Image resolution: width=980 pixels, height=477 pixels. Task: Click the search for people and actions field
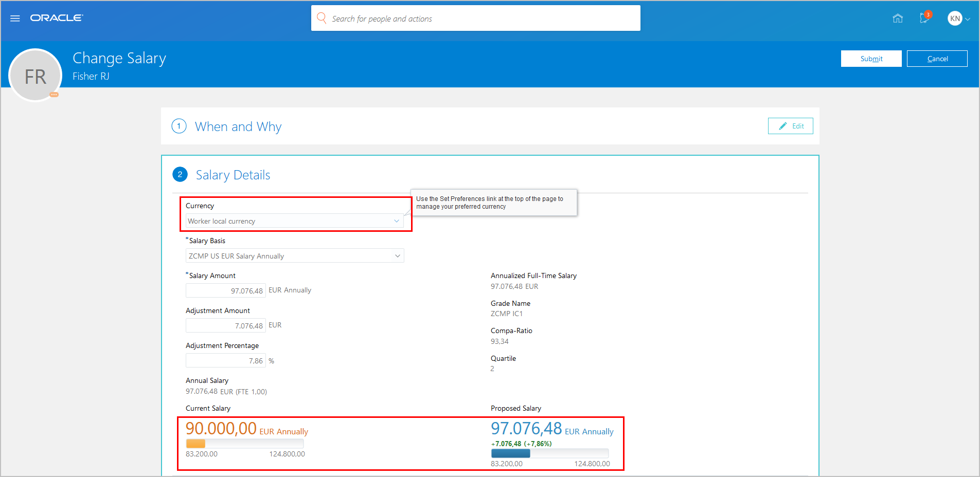tap(476, 19)
